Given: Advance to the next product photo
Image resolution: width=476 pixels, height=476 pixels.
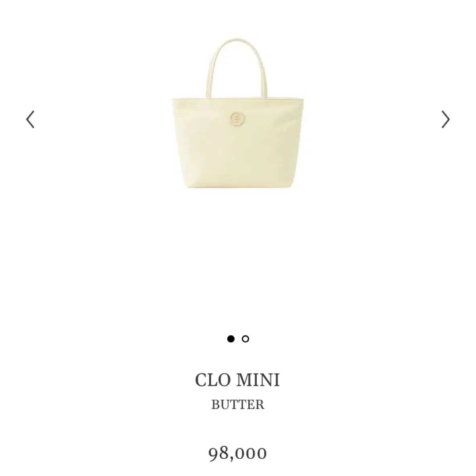Looking at the screenshot, I should (445, 120).
